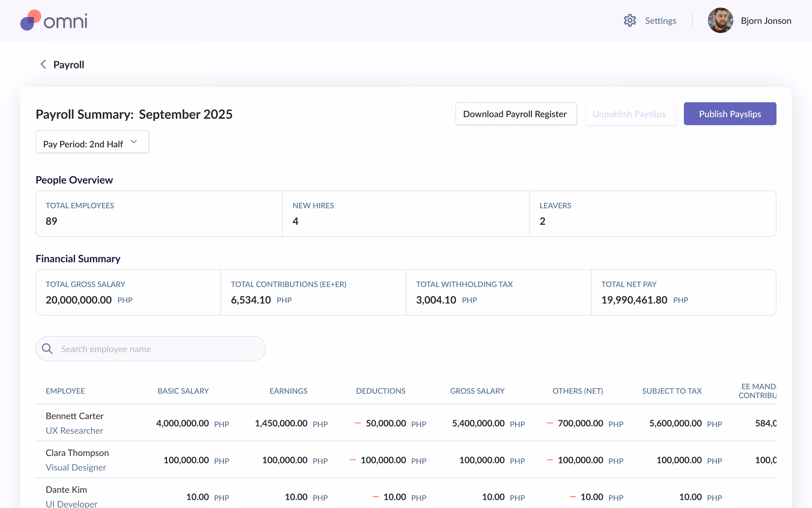This screenshot has width=812, height=508.
Task: Open the Bjorn Jonson account name
Action: click(766, 21)
